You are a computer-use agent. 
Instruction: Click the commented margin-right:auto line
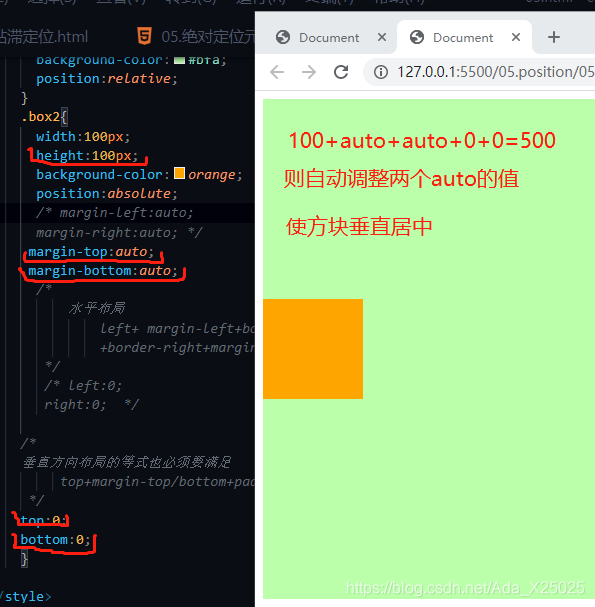click(x=119, y=233)
